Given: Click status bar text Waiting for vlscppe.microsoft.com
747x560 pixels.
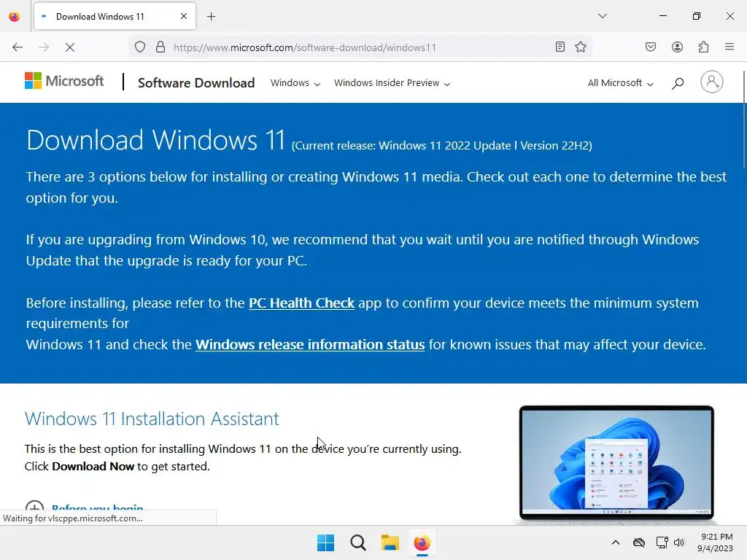Looking at the screenshot, I should pyautogui.click(x=73, y=518).
